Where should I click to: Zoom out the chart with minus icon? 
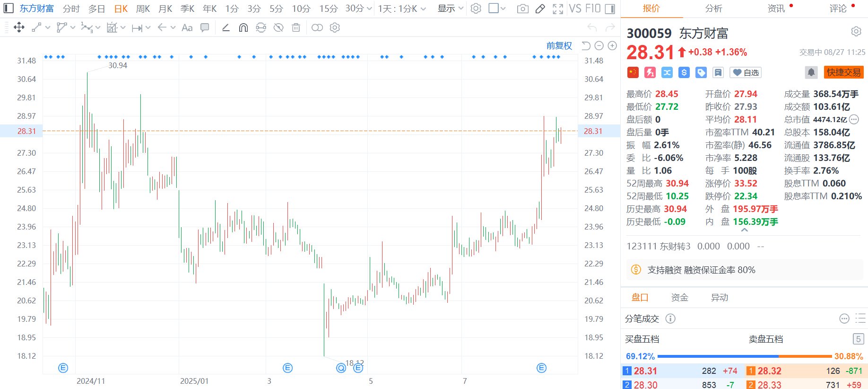(x=599, y=46)
